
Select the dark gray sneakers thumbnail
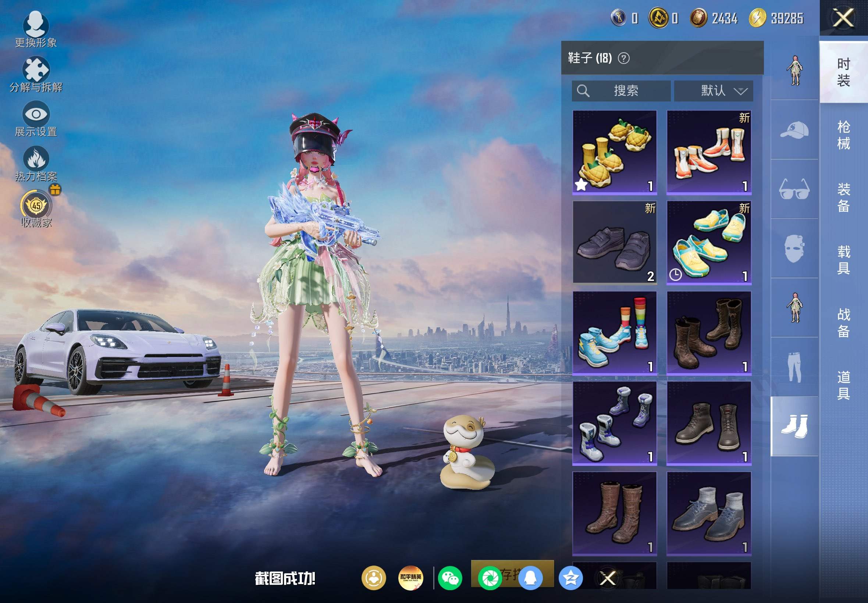(615, 243)
